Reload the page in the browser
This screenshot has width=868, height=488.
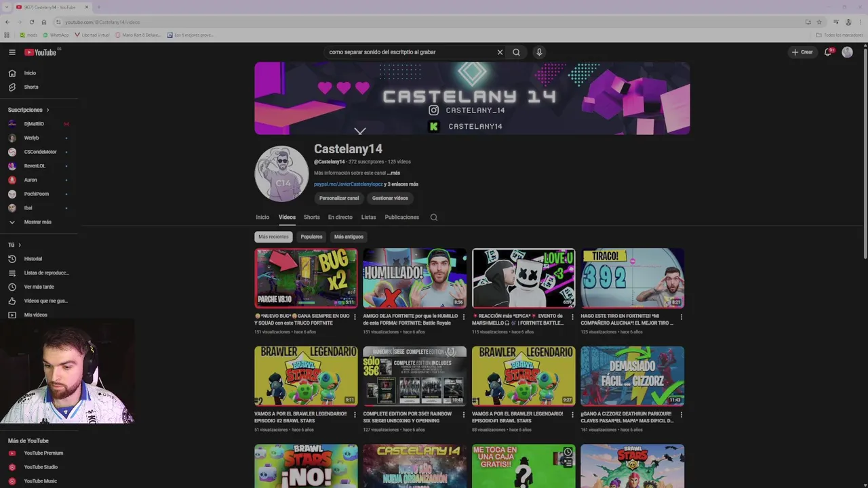(x=31, y=22)
